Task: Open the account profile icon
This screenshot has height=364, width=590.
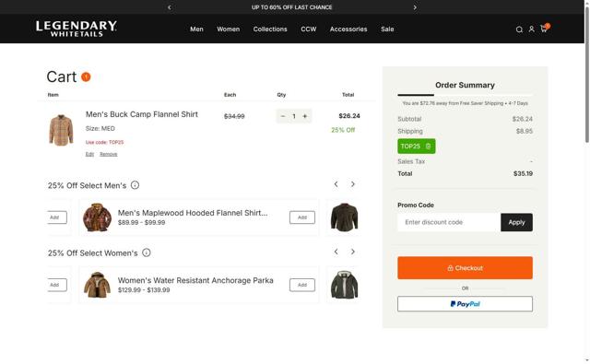Action: point(531,29)
